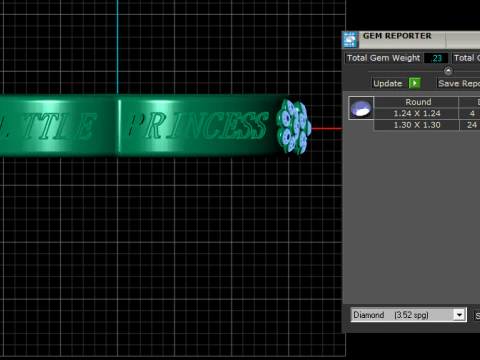Select the gem cluster on ring end
The image size is (480, 360).
tap(294, 127)
